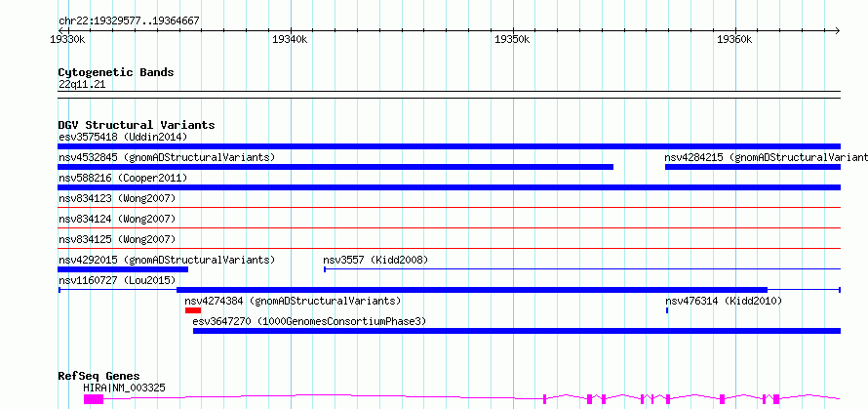Click the nsv3557 (Kidd2008) label
The image size is (868, 409).
pos(375,260)
